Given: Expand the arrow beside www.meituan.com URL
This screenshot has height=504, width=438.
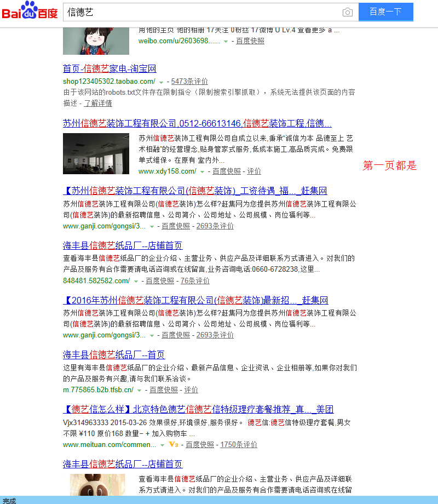Looking at the screenshot, I should coord(162,445).
